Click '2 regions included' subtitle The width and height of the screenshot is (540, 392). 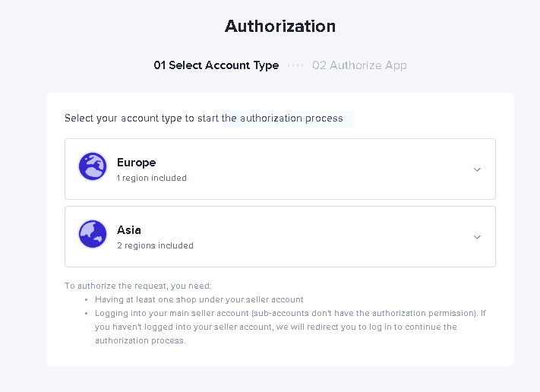155,245
